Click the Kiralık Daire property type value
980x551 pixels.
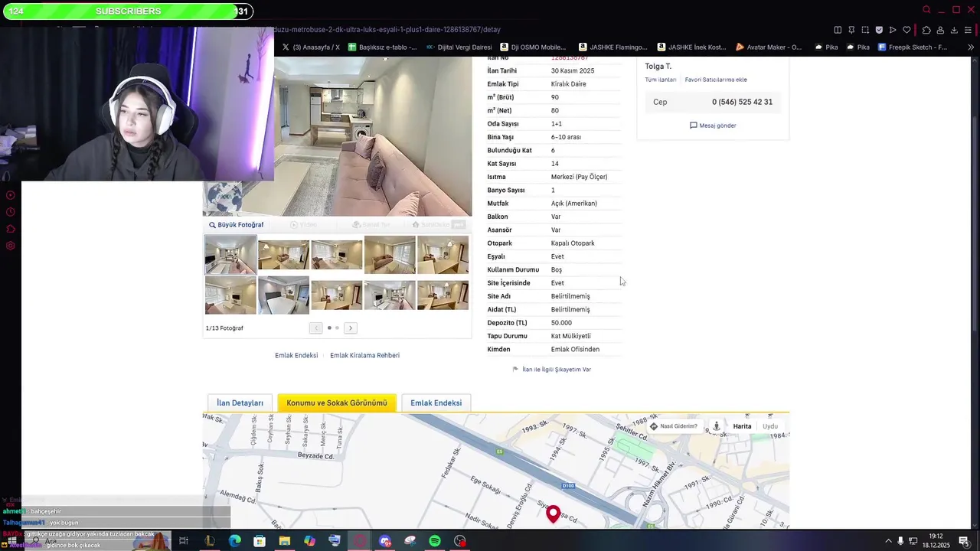point(569,84)
